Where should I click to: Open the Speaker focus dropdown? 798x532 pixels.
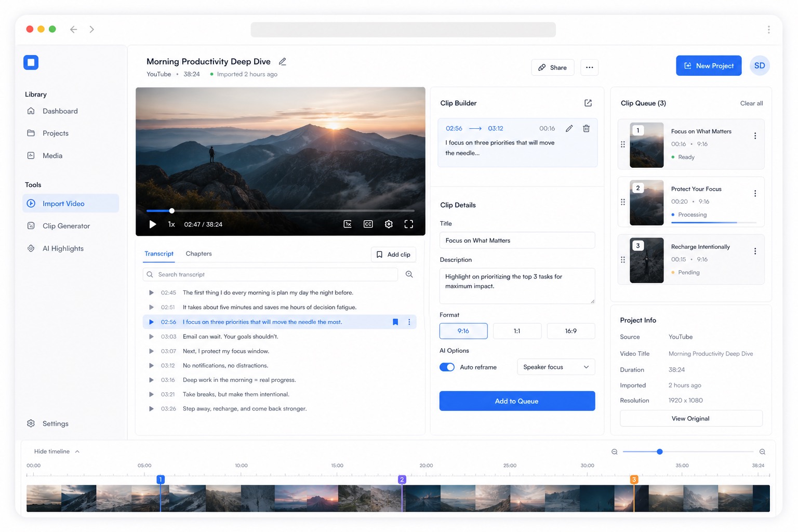[556, 367]
